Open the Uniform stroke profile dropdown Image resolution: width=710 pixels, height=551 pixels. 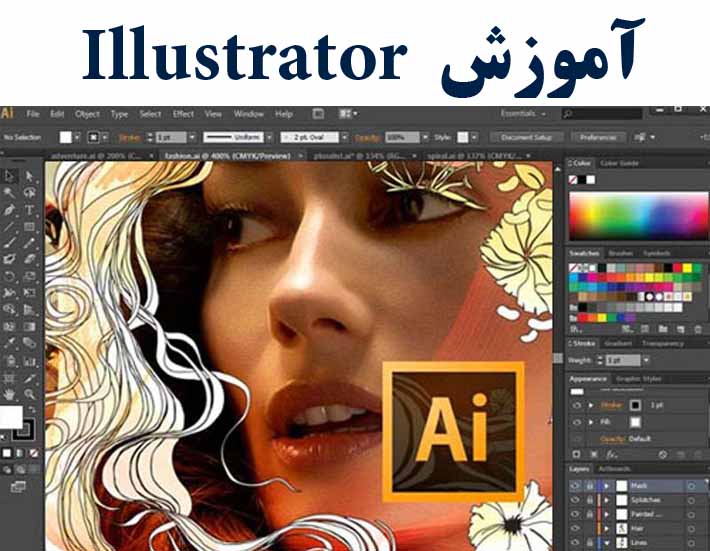pos(269,137)
